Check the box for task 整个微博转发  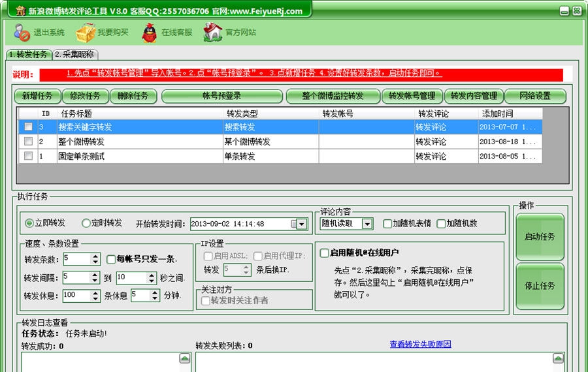[x=29, y=141]
